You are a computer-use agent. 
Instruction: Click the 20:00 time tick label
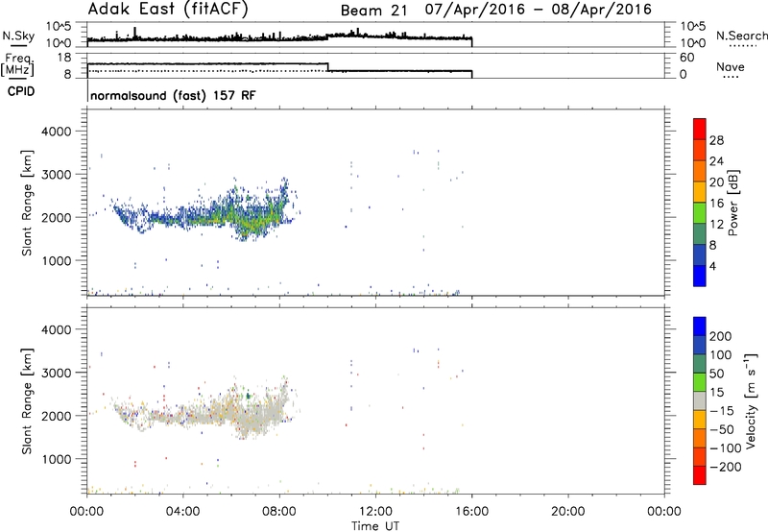(x=567, y=512)
